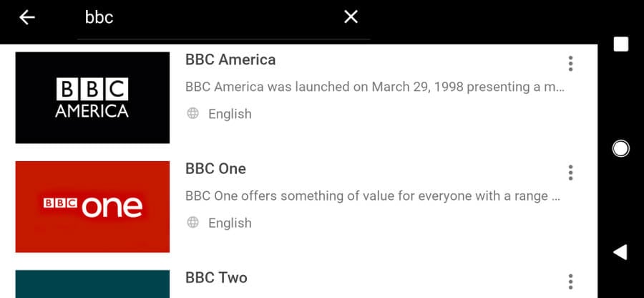Open the BBC Two thumbnail
The height and width of the screenshot is (298, 644).
92,284
